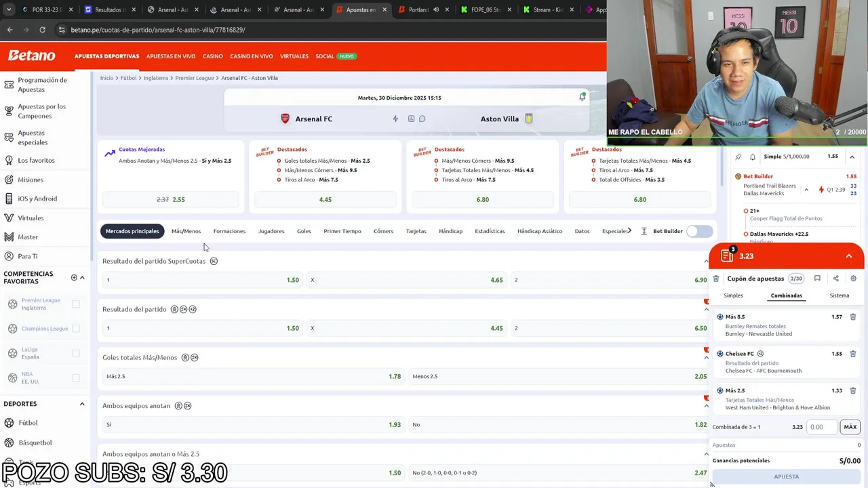868x488 pixels.
Task: Open iOS y Android sidebar entry
Action: [x=37, y=199]
